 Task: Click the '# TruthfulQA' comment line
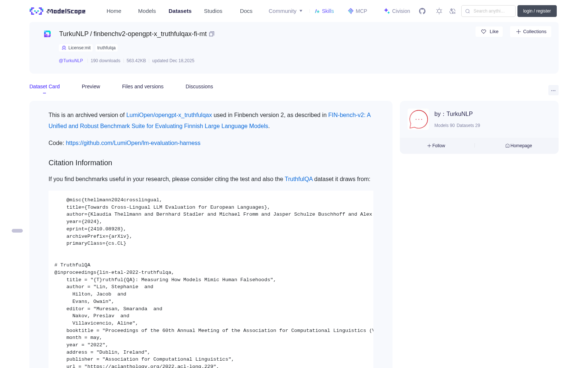[72, 265]
